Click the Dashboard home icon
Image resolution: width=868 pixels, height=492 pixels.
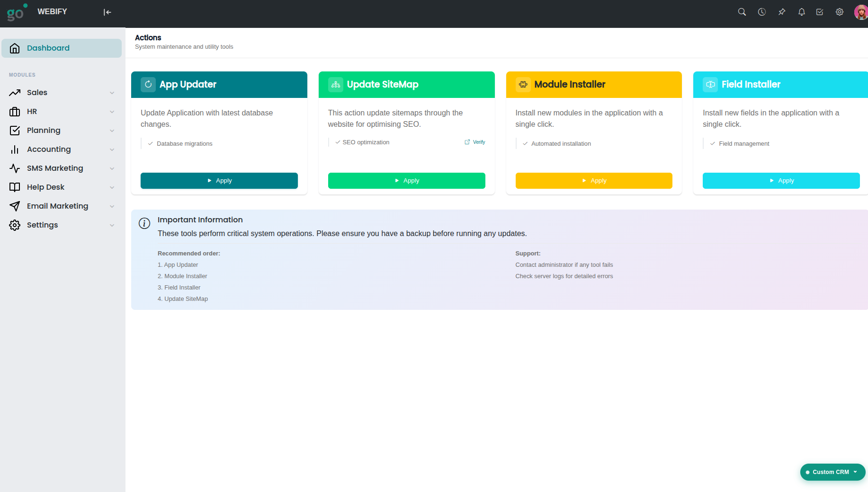(x=15, y=48)
